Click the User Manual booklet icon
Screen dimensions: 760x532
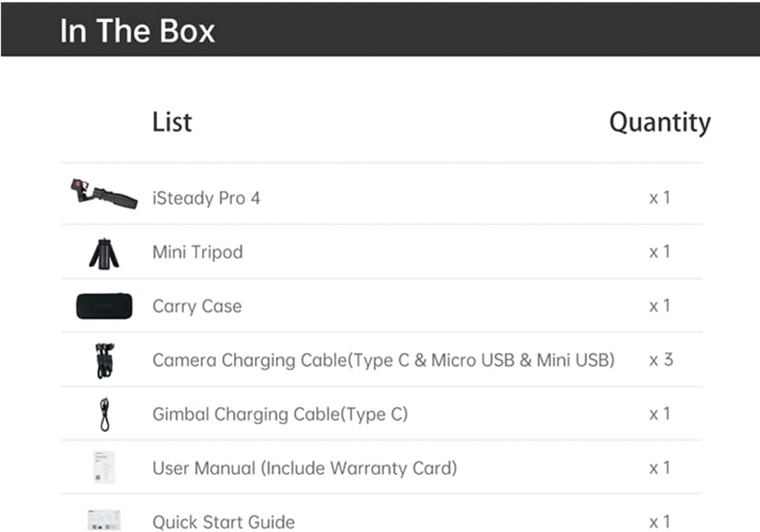click(x=104, y=468)
